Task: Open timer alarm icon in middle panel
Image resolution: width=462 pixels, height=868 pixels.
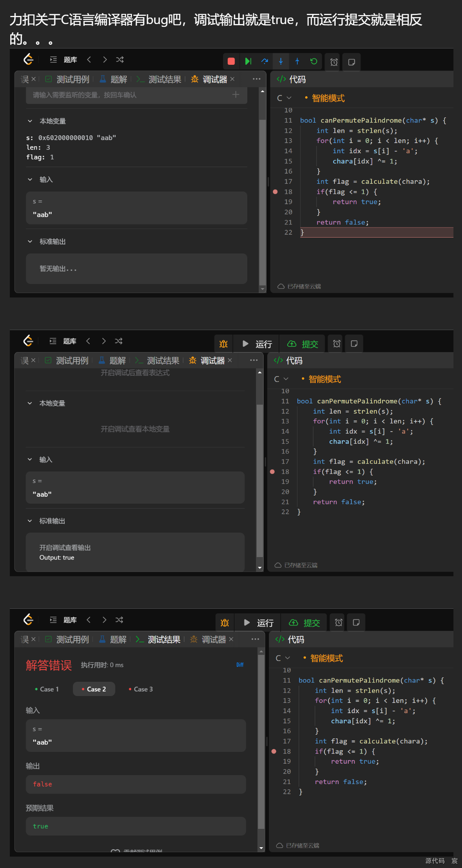Action: (x=337, y=344)
